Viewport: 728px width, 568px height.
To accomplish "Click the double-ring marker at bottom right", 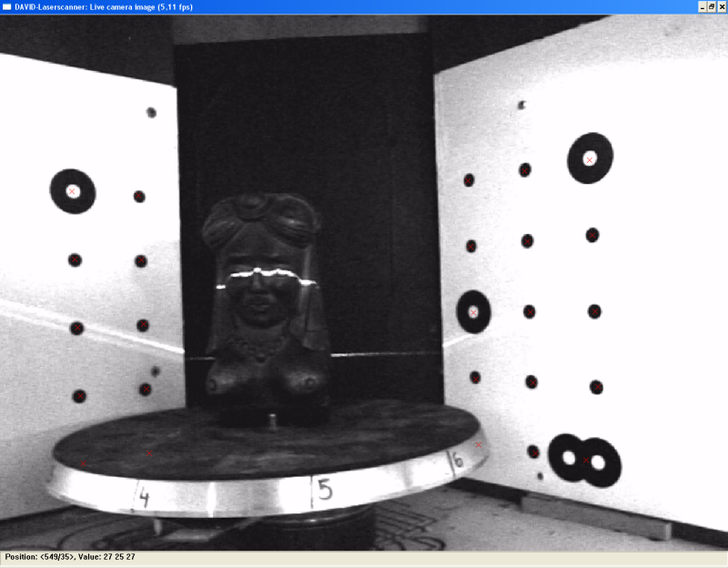I will click(x=584, y=460).
